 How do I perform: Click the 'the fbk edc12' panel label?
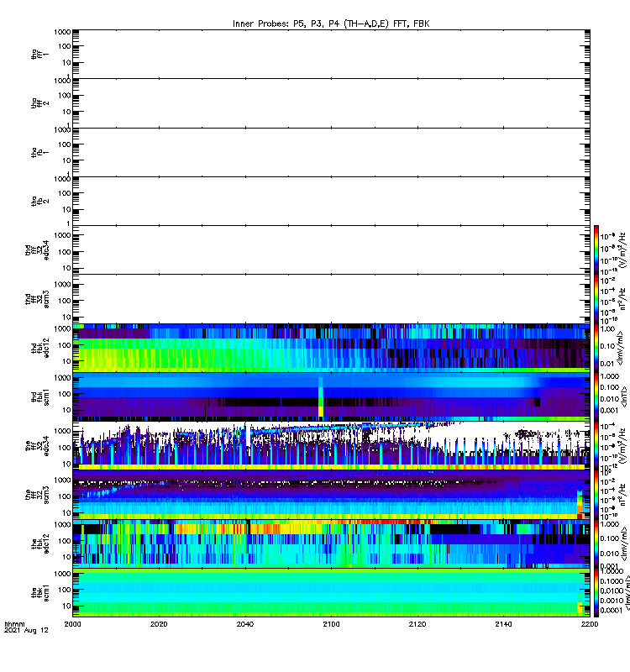pyautogui.click(x=39, y=543)
